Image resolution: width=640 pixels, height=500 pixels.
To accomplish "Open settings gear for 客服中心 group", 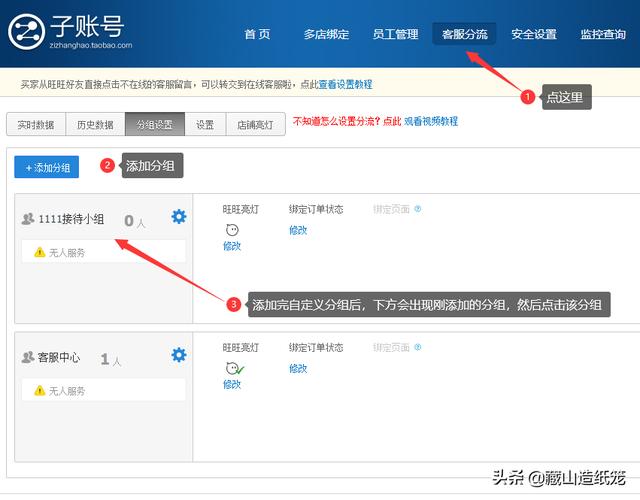I will coord(178,355).
